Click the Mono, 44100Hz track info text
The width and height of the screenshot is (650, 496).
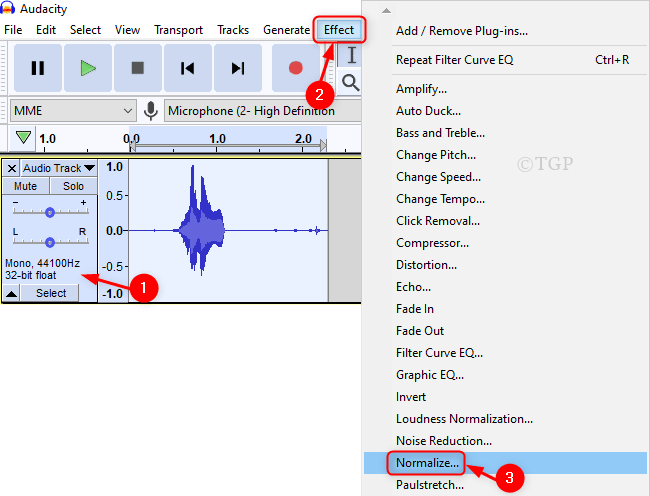[x=42, y=263]
